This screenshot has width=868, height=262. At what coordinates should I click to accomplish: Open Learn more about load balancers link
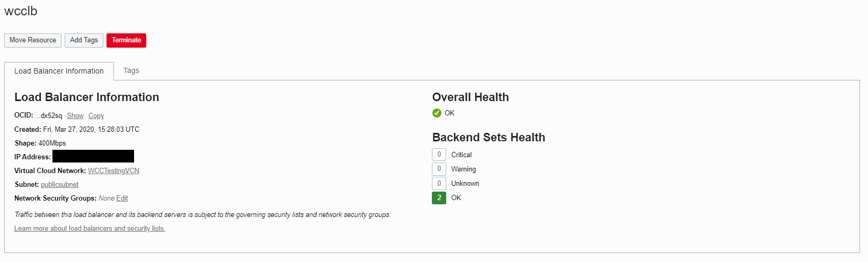[90, 228]
